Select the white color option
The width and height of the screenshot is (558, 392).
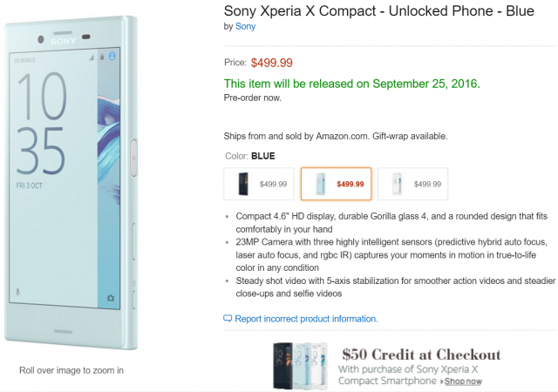413,184
